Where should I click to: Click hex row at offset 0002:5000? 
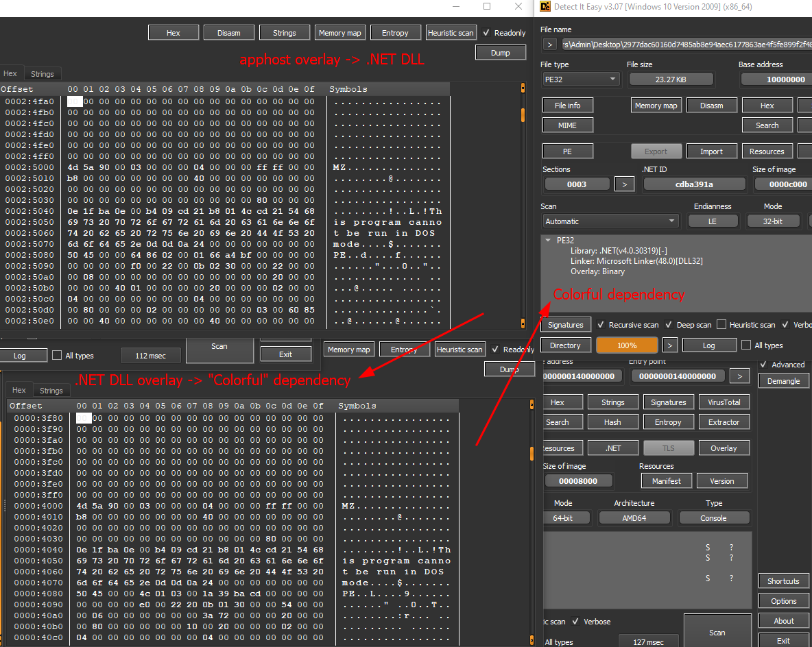(225, 167)
